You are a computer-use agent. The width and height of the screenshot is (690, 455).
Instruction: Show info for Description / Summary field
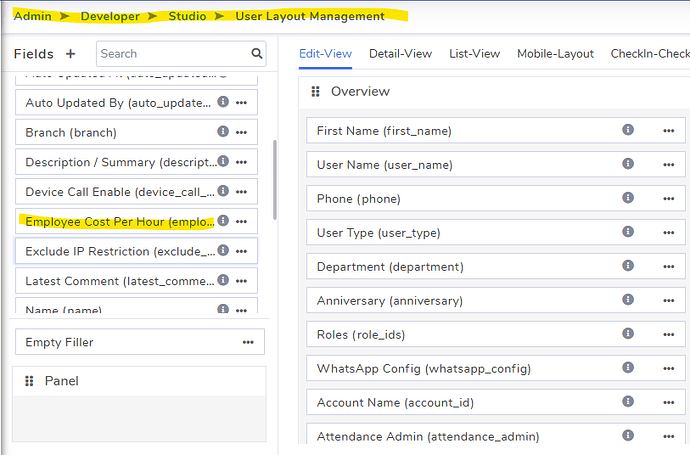pos(223,161)
